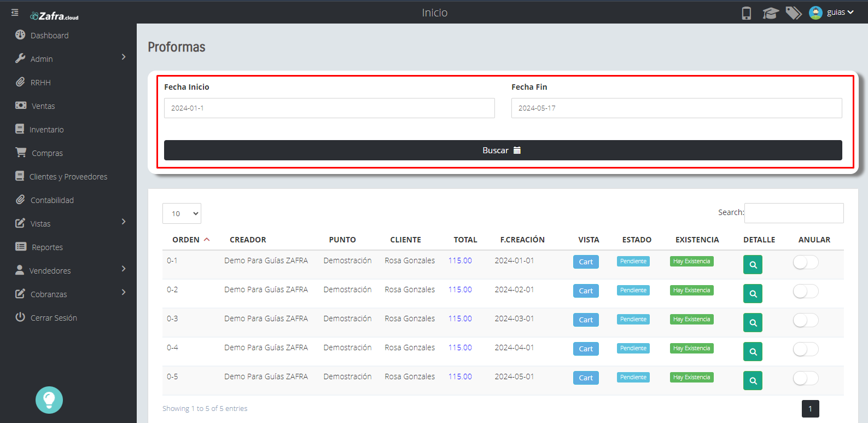The image size is (868, 423).
Task: Open the graduation cap tutorials icon
Action: (x=770, y=13)
